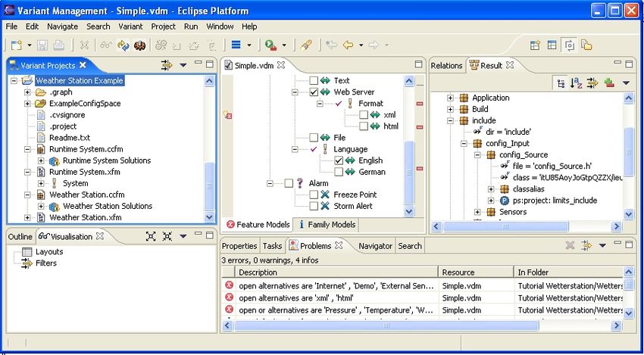Click the error marker in Simple.vdm left margin
The width and height of the screenshot is (644, 355).
[227, 114]
